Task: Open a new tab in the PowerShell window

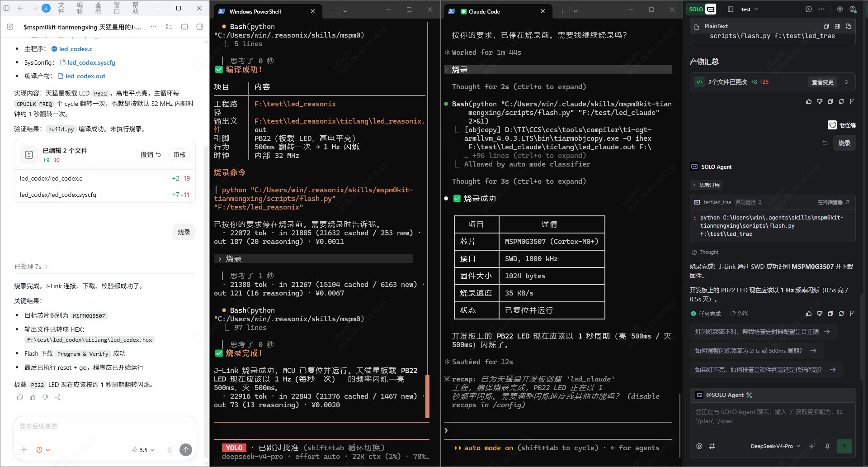Action: click(x=332, y=11)
